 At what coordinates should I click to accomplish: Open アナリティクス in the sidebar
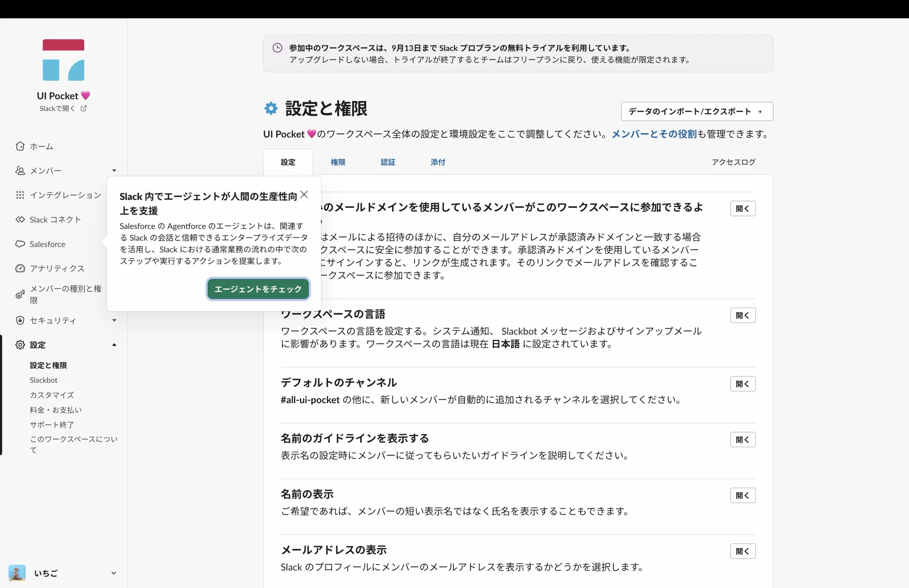click(x=57, y=268)
